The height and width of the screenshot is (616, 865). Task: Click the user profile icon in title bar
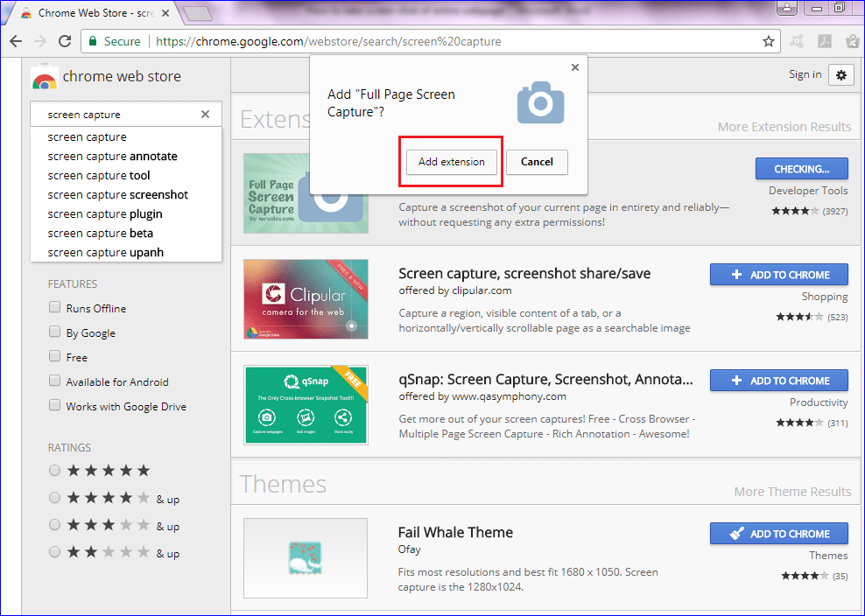(787, 8)
